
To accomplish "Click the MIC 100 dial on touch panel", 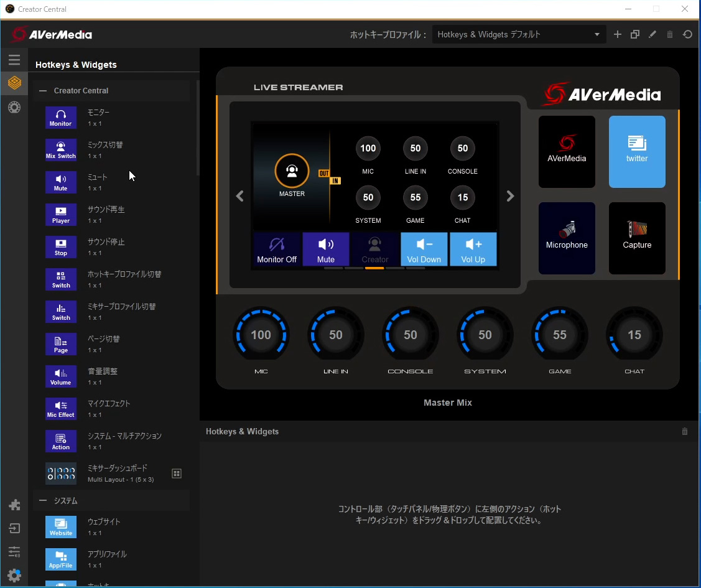I will pyautogui.click(x=368, y=149).
